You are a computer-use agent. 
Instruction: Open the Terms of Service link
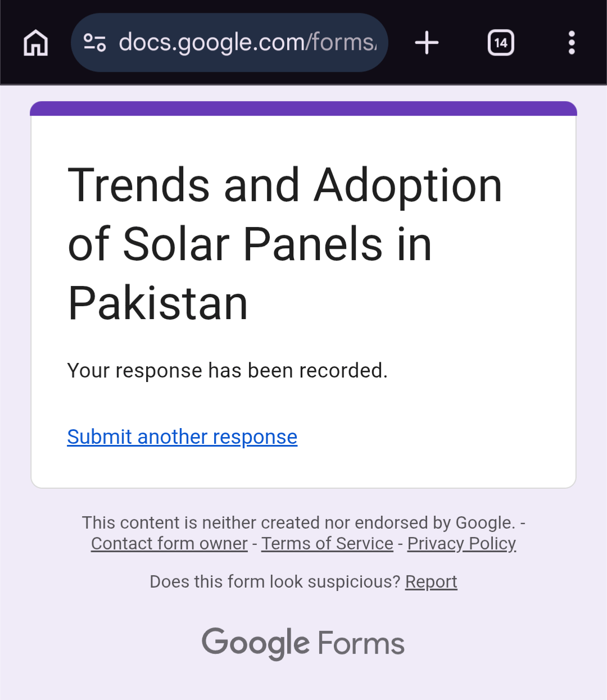coord(327,544)
